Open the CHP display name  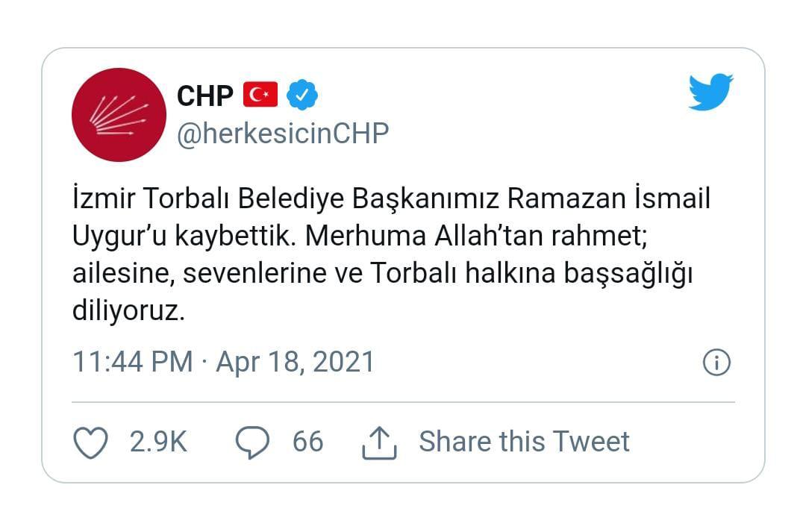[x=205, y=96]
